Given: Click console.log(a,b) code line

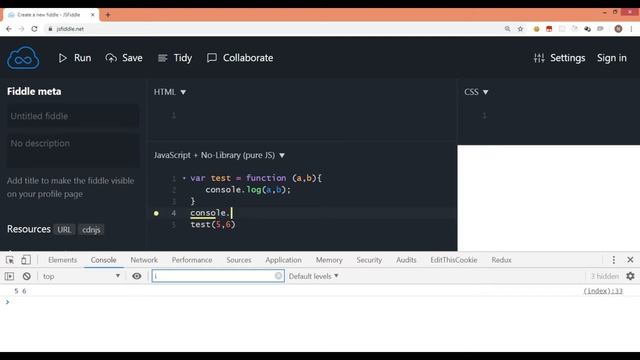Looking at the screenshot, I should pos(248,190).
